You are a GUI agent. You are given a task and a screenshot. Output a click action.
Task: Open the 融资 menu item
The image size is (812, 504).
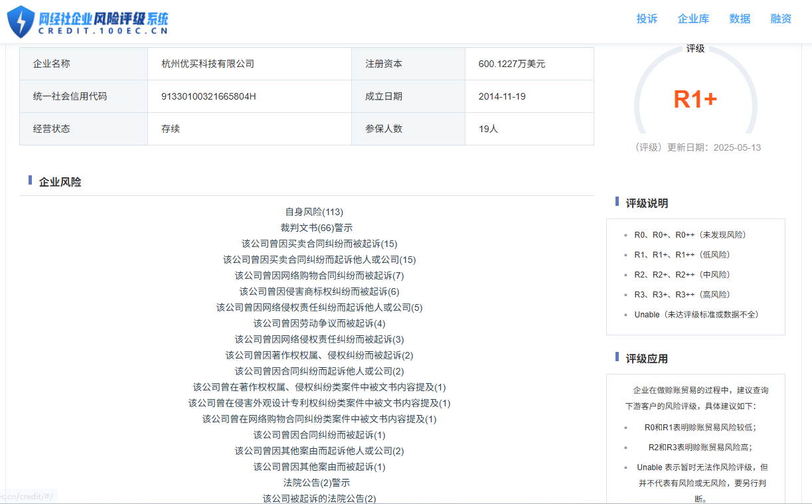tap(781, 19)
